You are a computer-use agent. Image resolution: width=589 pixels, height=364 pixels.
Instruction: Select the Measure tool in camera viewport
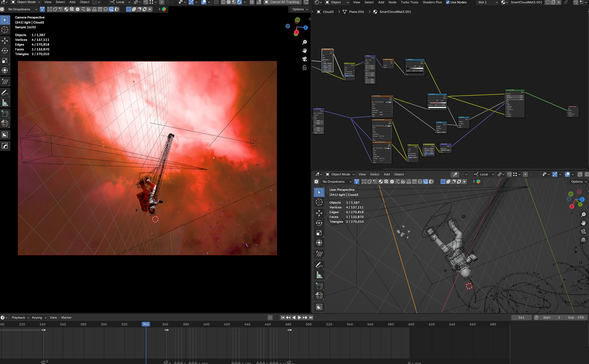point(5,103)
